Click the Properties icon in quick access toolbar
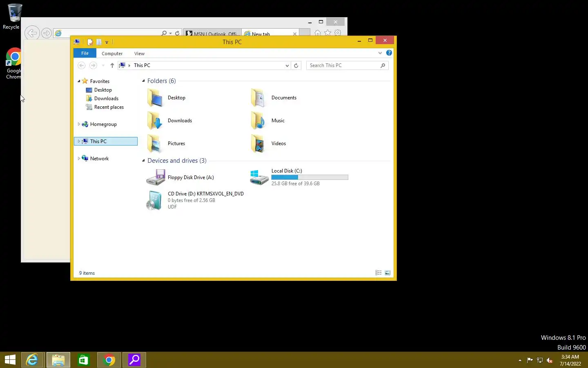 [90, 42]
